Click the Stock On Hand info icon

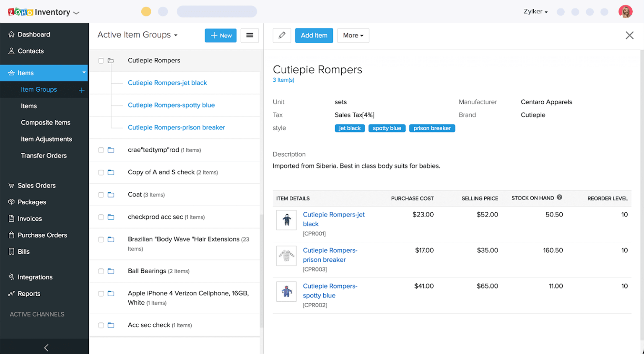[x=560, y=197]
